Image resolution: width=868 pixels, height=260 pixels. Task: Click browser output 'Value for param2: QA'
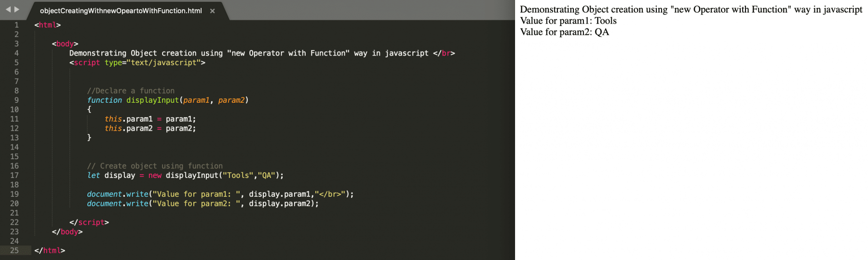coord(564,32)
